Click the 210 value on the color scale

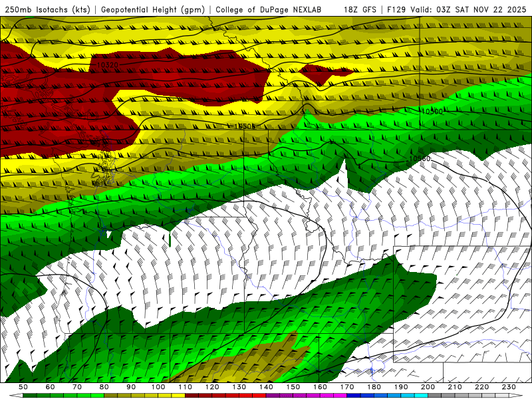[455, 387]
